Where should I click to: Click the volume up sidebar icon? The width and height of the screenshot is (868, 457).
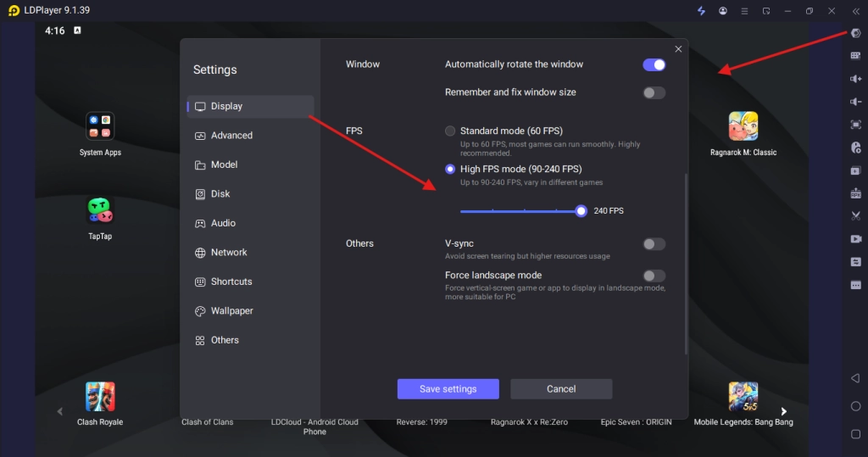click(x=856, y=79)
